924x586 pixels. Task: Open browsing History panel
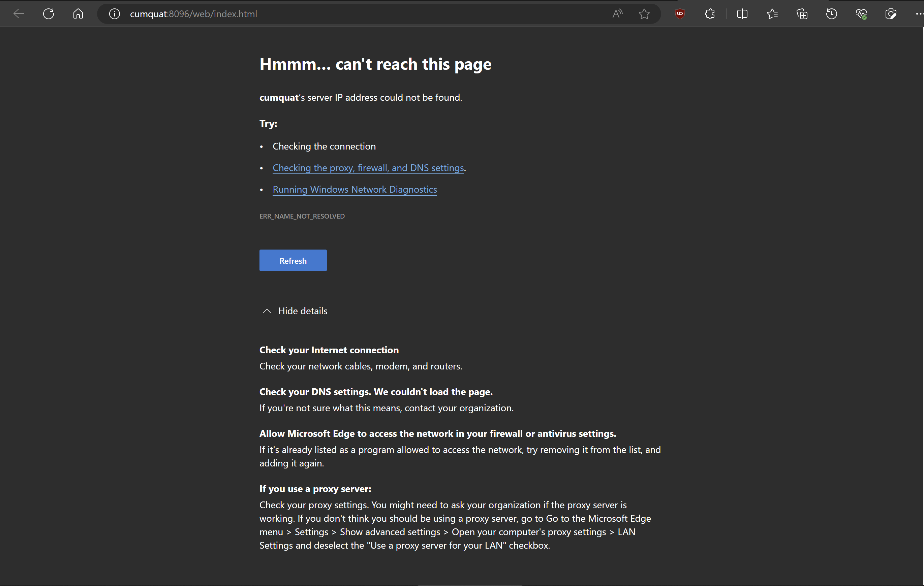point(831,14)
